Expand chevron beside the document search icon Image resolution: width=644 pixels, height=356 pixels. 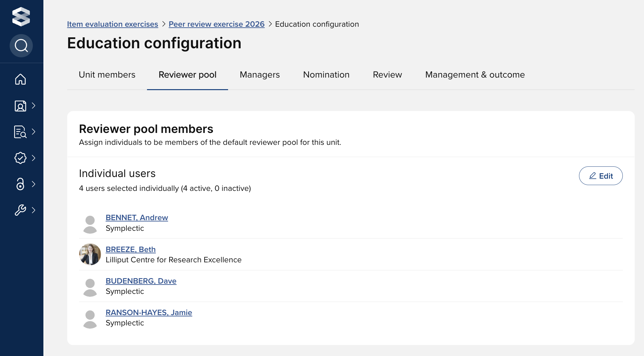33,132
